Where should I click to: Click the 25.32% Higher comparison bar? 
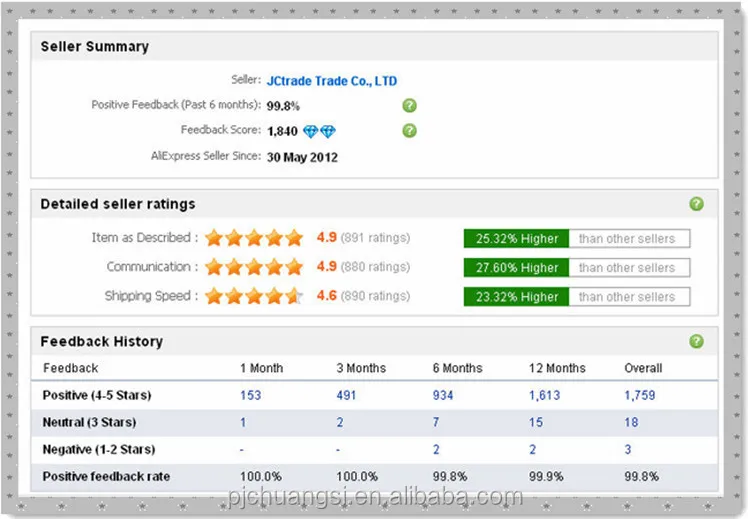tap(577, 239)
